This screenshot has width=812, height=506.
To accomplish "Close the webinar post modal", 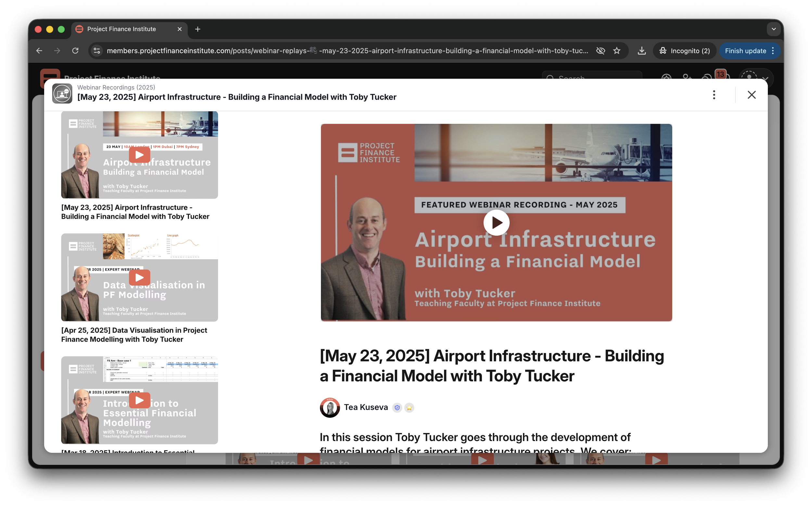I will click(x=751, y=95).
